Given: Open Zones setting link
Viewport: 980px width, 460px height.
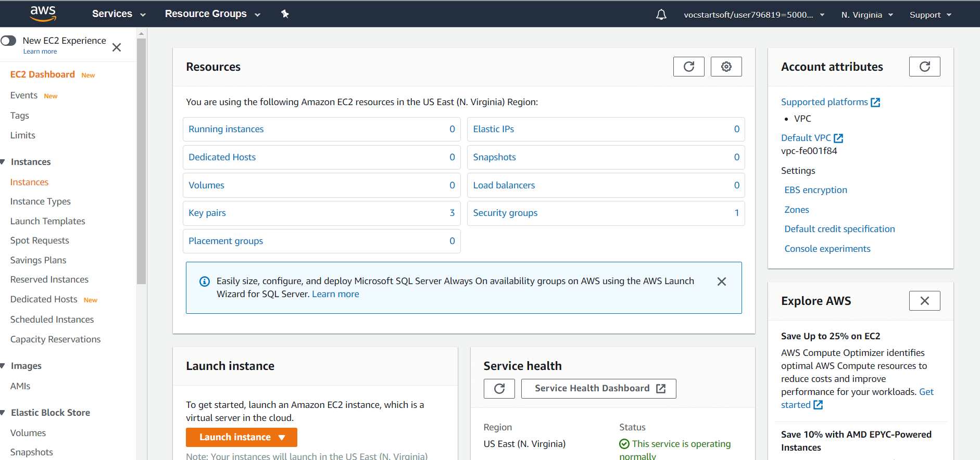Looking at the screenshot, I should point(797,210).
